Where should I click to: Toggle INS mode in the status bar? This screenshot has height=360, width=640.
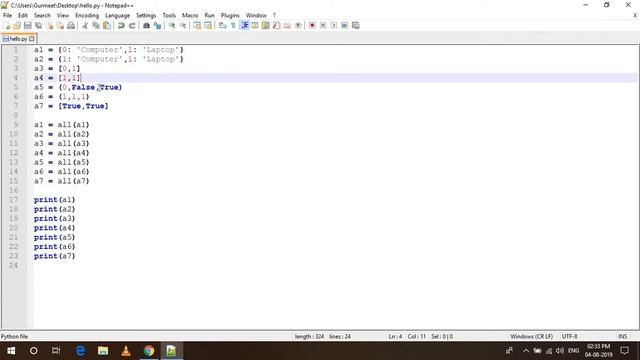click(x=622, y=336)
